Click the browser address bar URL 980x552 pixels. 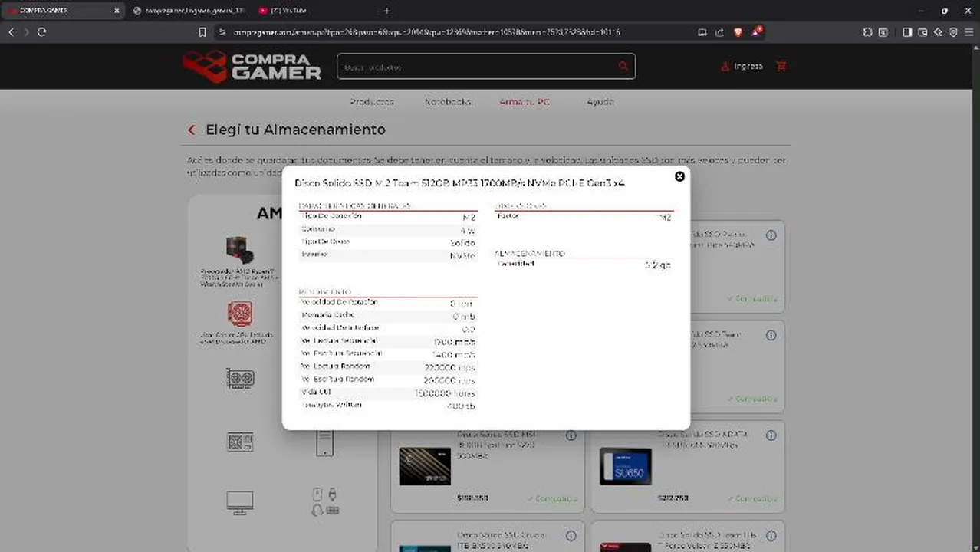pos(426,32)
